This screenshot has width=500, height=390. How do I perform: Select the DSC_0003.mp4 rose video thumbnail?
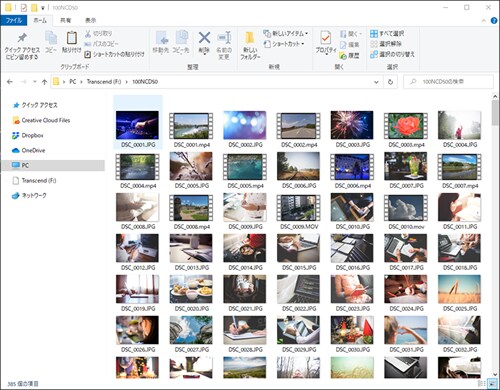(406, 126)
